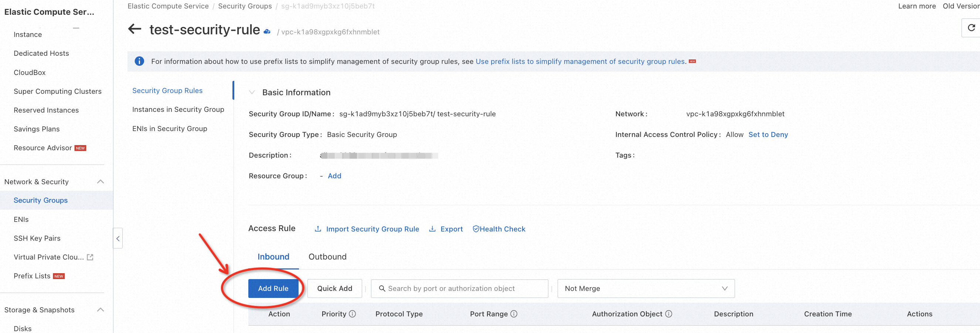980x333 pixels.
Task: Open SSH Key Pairs in the sidebar
Action: [37, 238]
